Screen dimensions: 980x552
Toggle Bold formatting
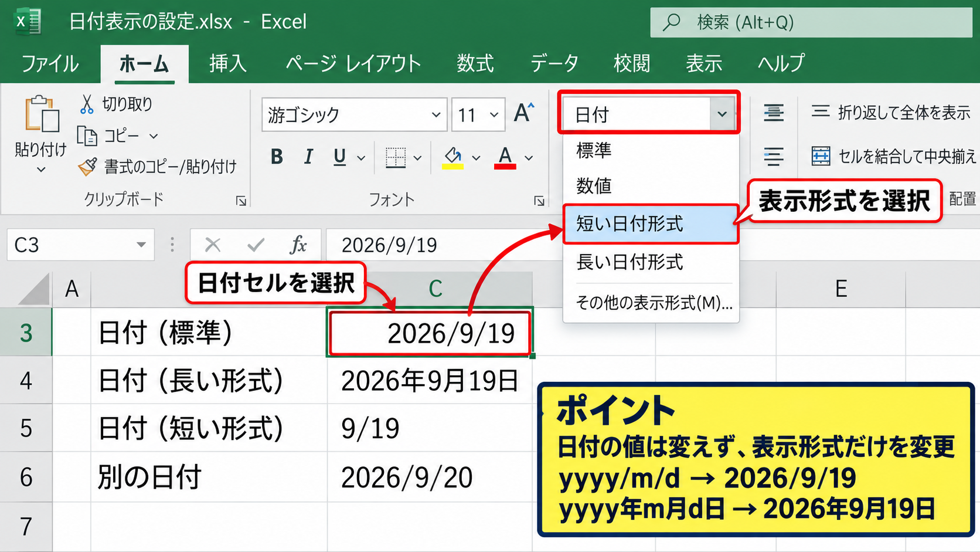(x=277, y=157)
